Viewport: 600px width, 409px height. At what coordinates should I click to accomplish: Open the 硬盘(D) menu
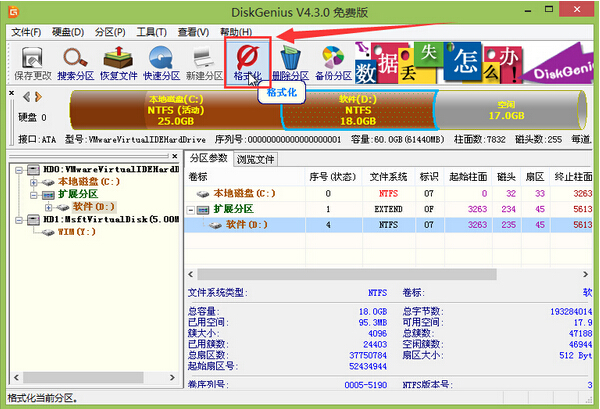pos(68,32)
